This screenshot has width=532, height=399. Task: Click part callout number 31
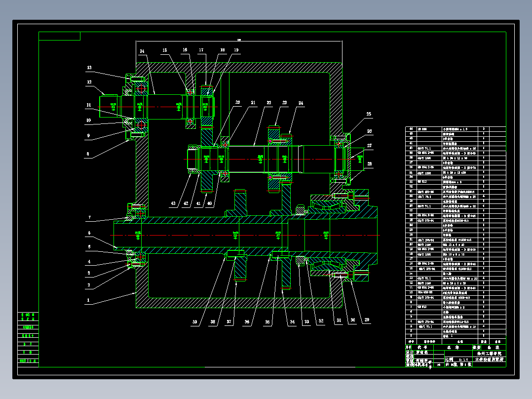click(339, 320)
